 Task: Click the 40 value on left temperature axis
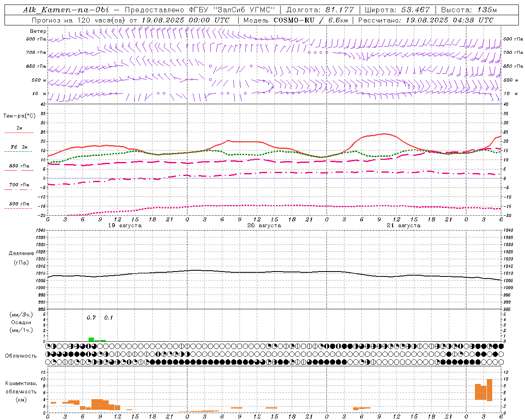coord(43,104)
